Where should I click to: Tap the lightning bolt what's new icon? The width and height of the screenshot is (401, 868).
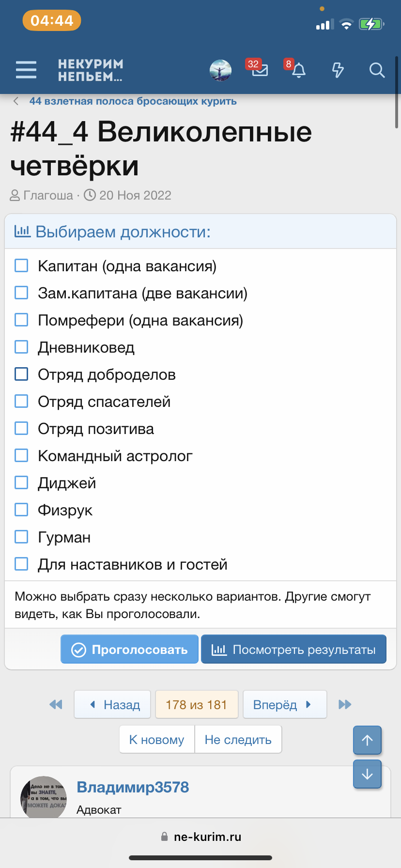[338, 70]
